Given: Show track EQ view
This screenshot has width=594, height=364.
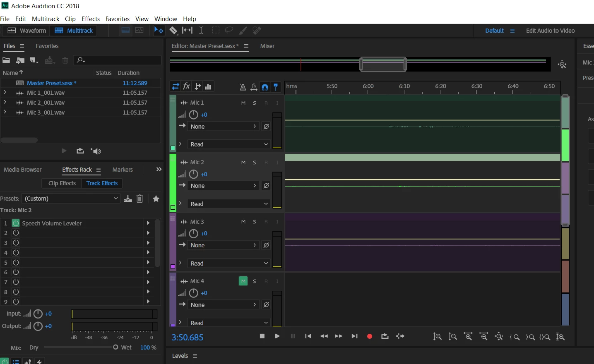Looking at the screenshot, I should click(208, 86).
